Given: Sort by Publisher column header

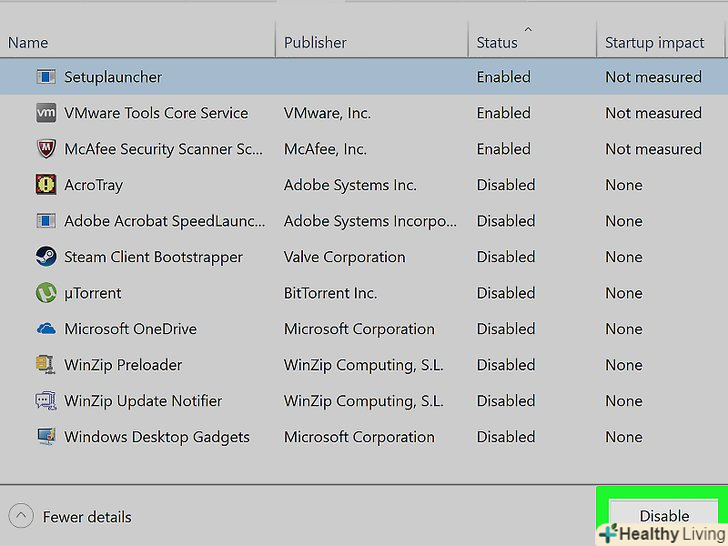Looking at the screenshot, I should [315, 43].
